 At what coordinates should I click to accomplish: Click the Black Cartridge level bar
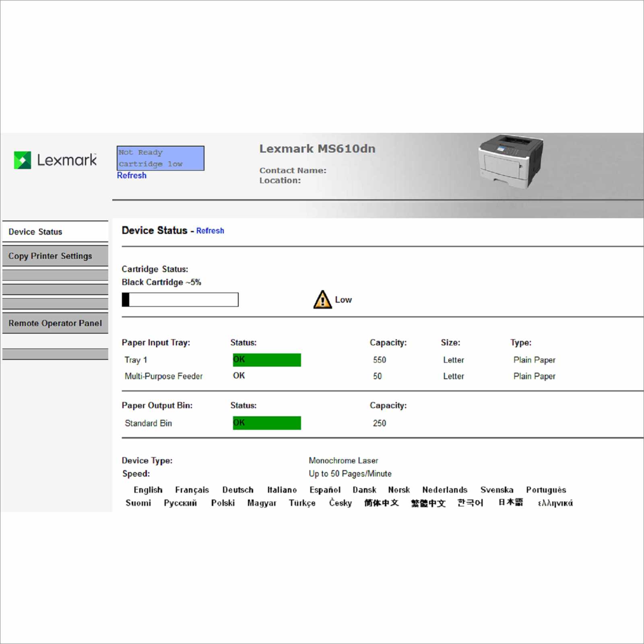[180, 299]
